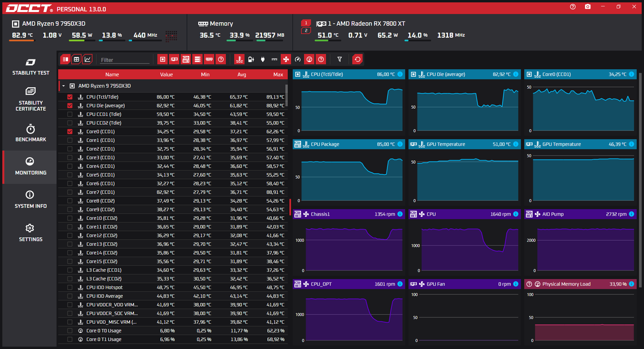This screenshot has width=644, height=349.
Task: Click the sensor Filter text field
Action: click(125, 60)
